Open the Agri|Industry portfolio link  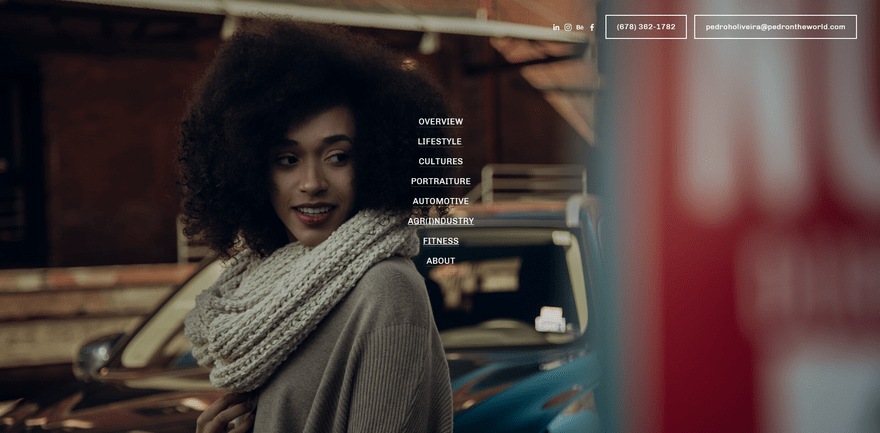[x=440, y=221]
